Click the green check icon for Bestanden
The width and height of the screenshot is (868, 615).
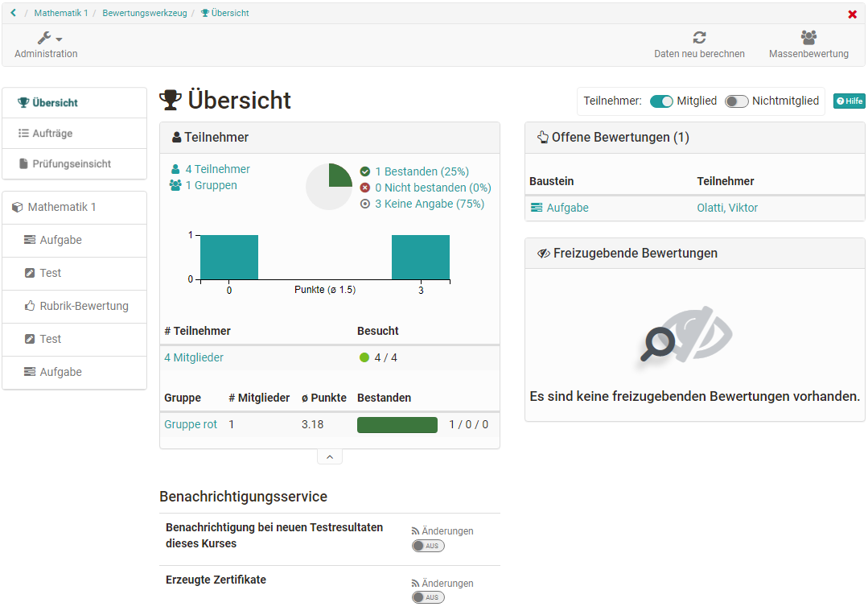pos(364,171)
